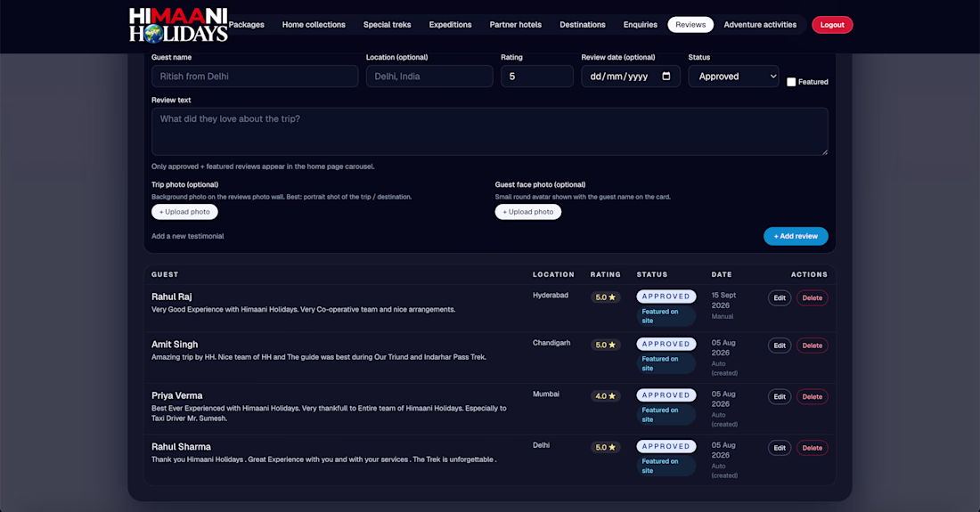Focus the Location input field
This screenshot has width=980, height=512.
click(x=429, y=77)
